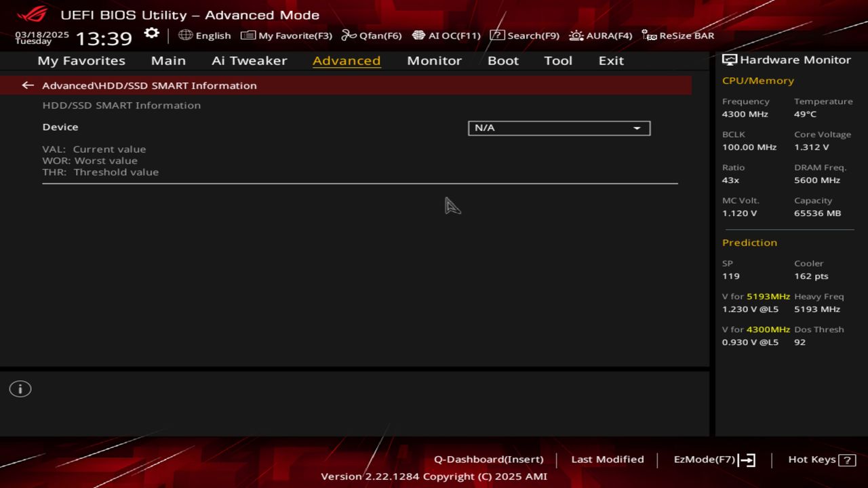Click the SP value 119
Screen dimensions: 868x488
click(731, 277)
